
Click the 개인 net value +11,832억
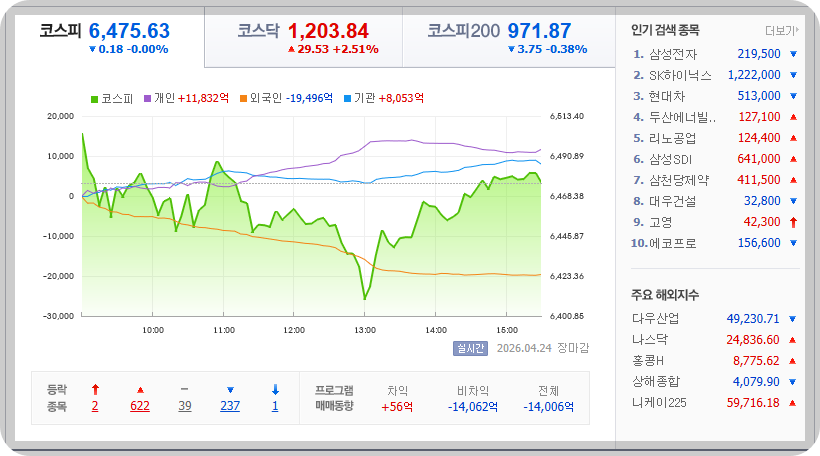[x=203, y=98]
